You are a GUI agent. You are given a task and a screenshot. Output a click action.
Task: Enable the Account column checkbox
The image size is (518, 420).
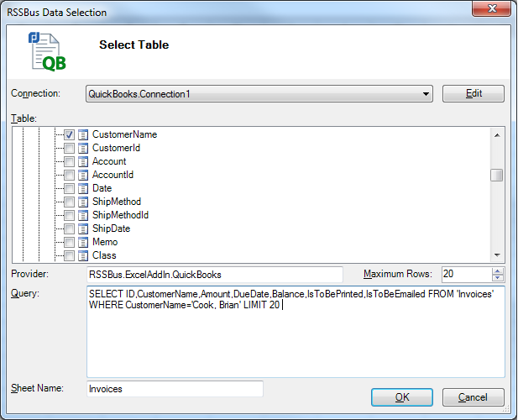click(69, 161)
